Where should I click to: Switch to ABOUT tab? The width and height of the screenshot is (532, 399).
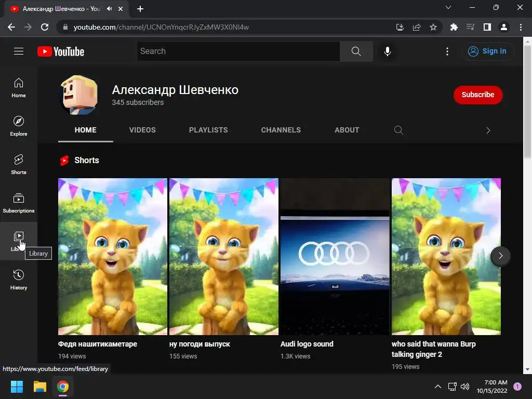click(347, 130)
